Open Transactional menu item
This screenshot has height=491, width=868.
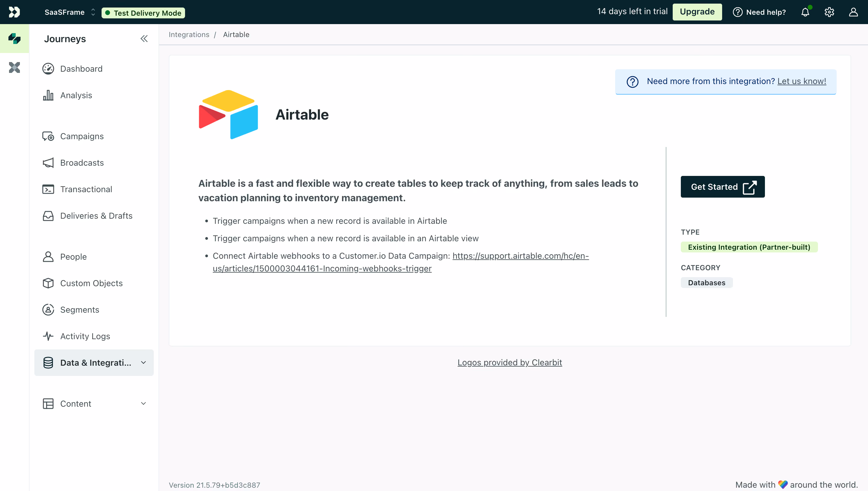click(x=94, y=189)
